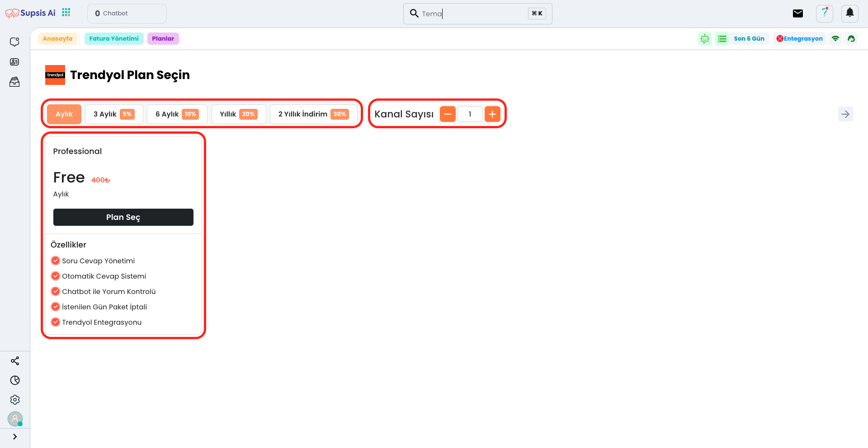Click the wifi connection status icon
Viewport: 868px width, 448px height.
[835, 38]
